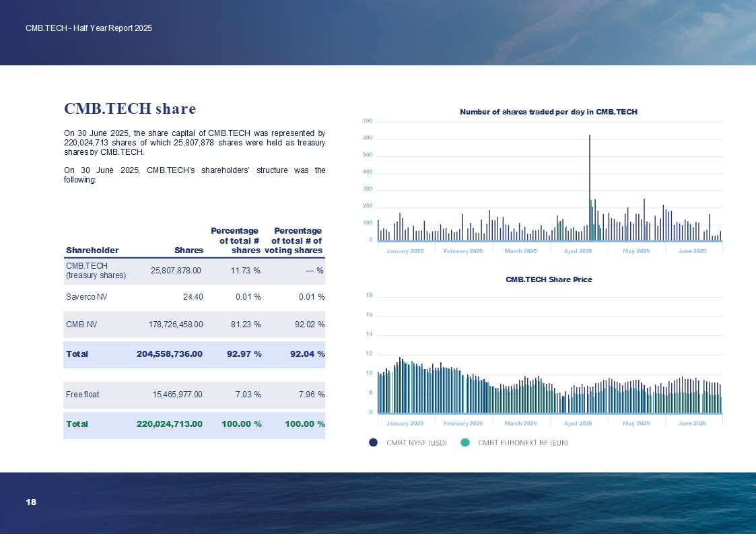Click the 'CMBT EURONEXT BE (EUR)' legend text
The image size is (756, 534).
522,442
